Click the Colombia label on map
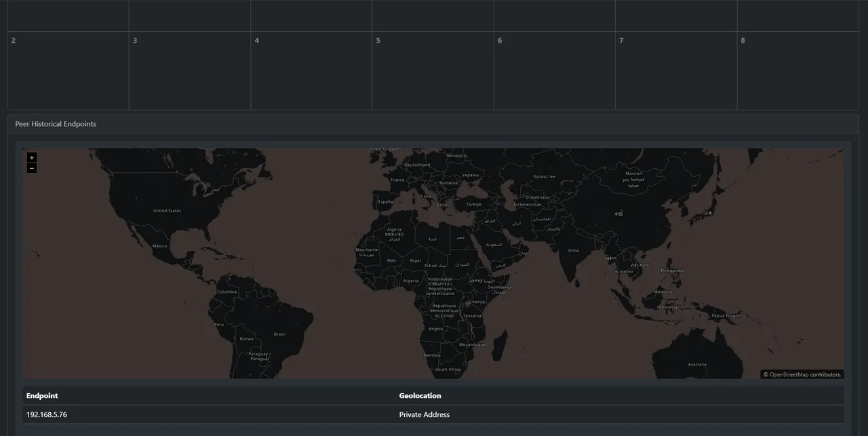 [x=227, y=292]
